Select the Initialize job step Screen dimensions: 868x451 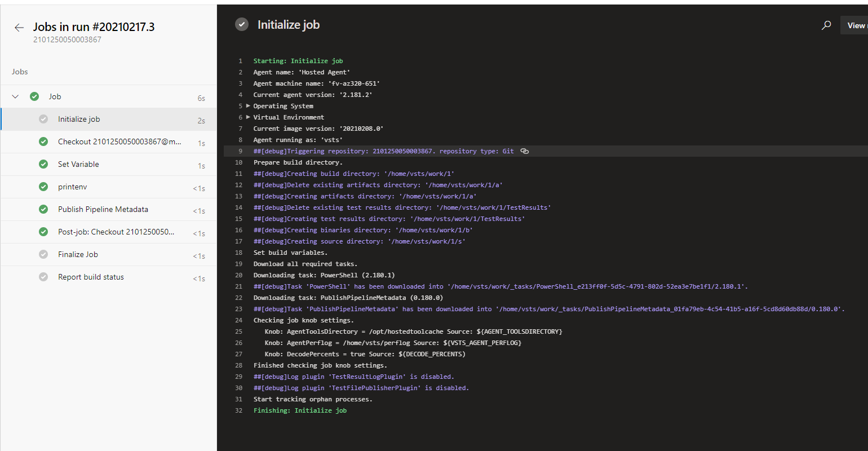tap(109, 119)
